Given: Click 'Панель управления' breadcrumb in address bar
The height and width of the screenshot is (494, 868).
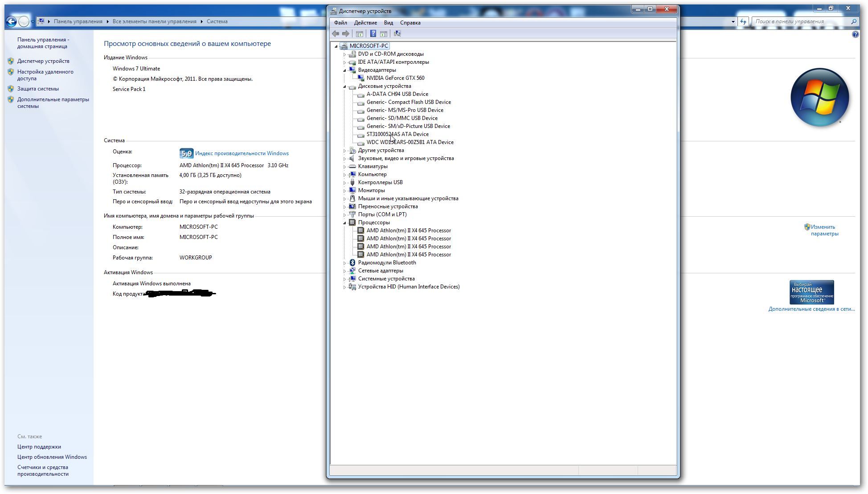Looking at the screenshot, I should (x=78, y=21).
